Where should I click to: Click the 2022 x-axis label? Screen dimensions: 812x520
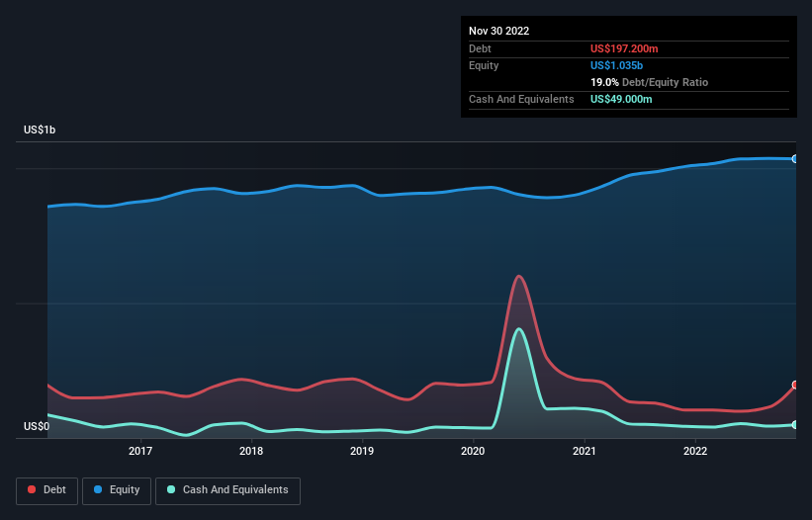click(x=695, y=451)
